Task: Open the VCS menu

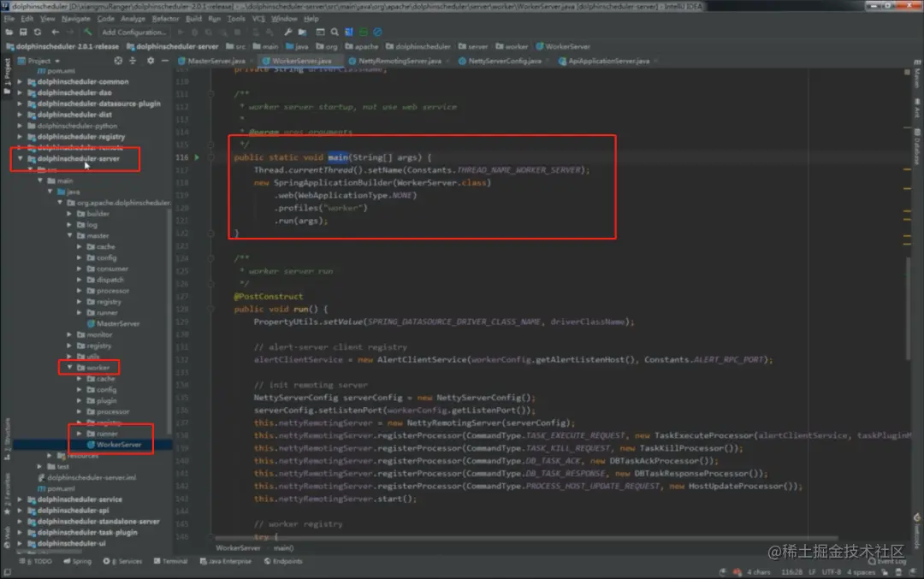Action: (258, 19)
